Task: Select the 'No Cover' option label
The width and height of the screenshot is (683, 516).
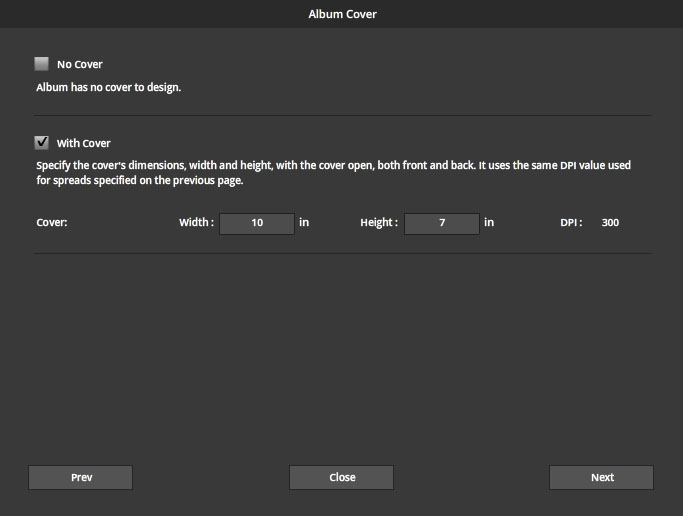Action: [x=80, y=64]
